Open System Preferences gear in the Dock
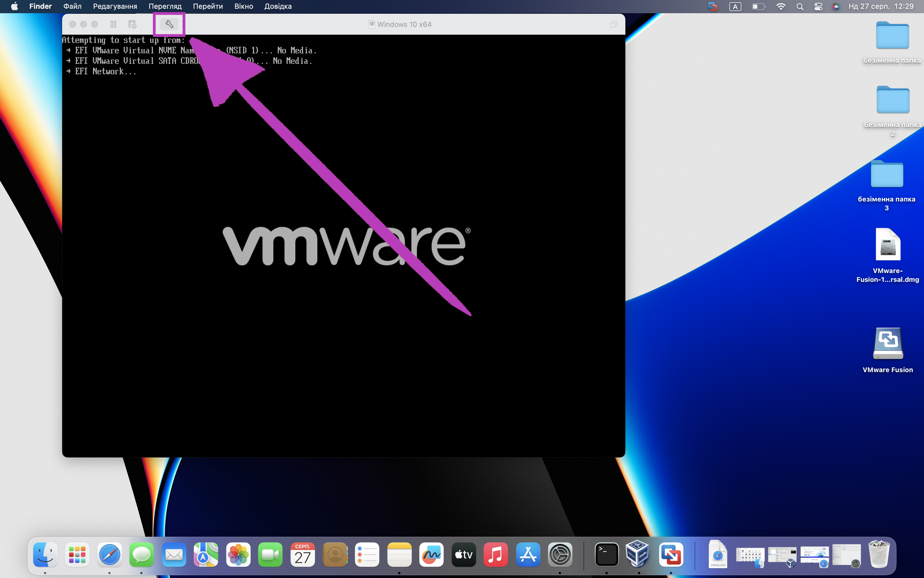 560,554
